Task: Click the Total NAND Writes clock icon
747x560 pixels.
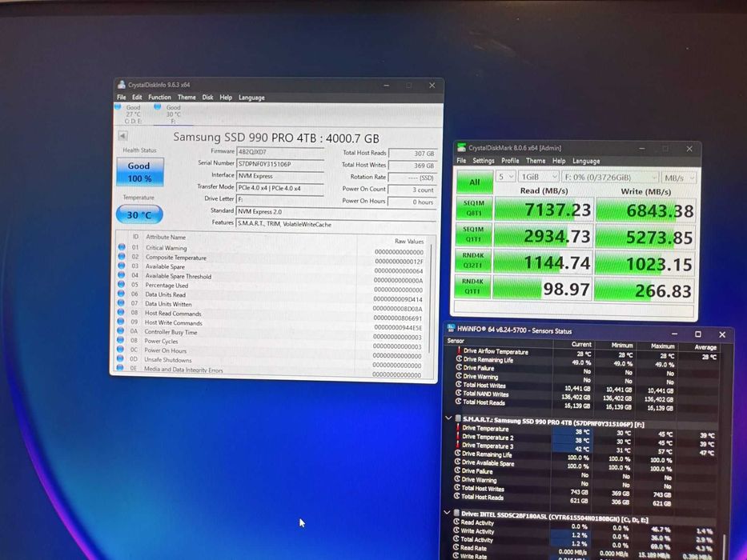Action: [459, 394]
